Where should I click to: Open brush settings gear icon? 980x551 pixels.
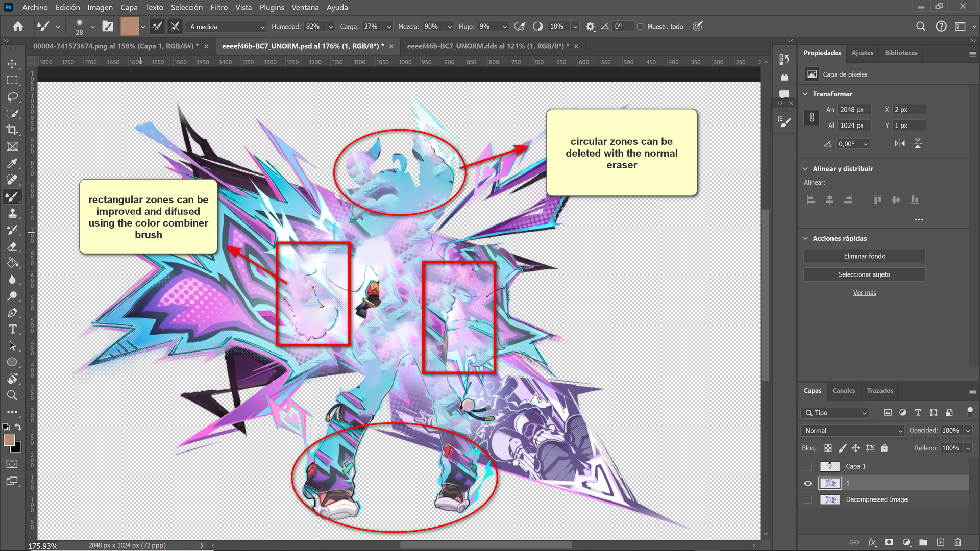[x=591, y=27]
